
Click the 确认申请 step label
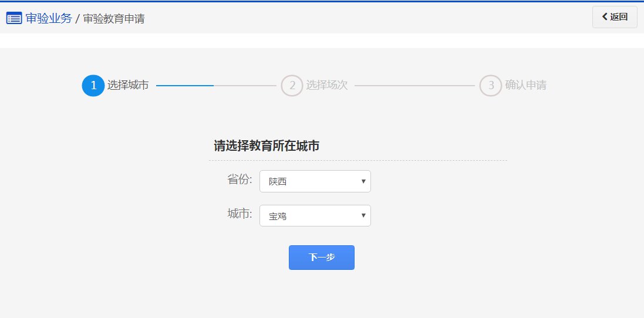(526, 85)
